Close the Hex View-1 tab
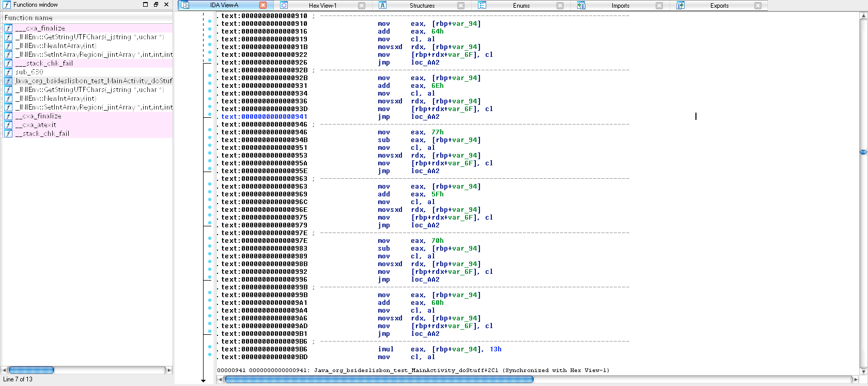This screenshot has height=386, width=868. pyautogui.click(x=362, y=6)
